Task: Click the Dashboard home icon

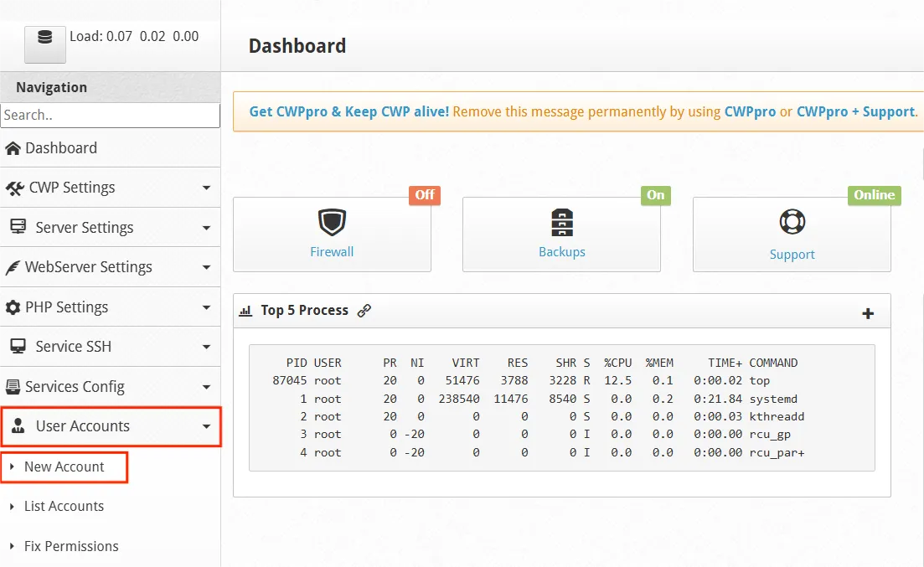Action: (x=13, y=148)
